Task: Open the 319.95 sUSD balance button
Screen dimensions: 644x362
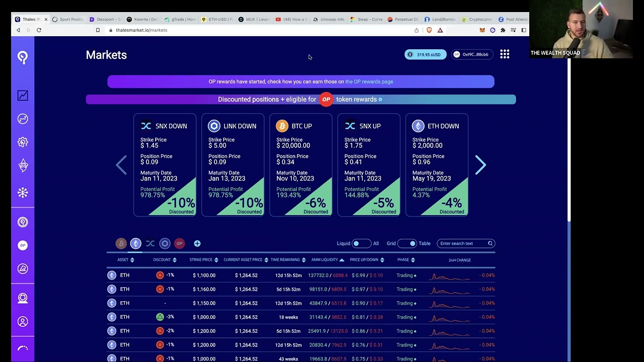Action: point(425,54)
